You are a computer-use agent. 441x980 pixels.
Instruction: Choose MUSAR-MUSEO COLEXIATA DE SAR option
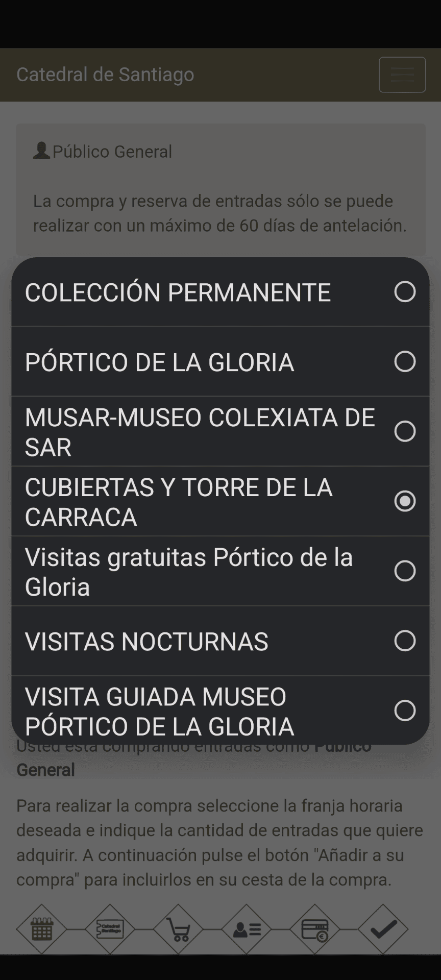(200, 432)
